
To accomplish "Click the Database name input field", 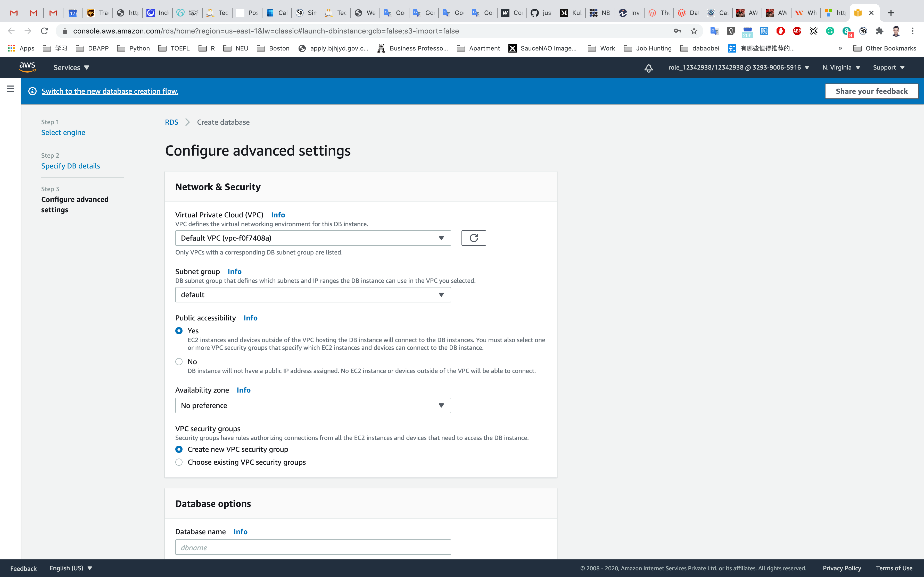I will point(313,547).
